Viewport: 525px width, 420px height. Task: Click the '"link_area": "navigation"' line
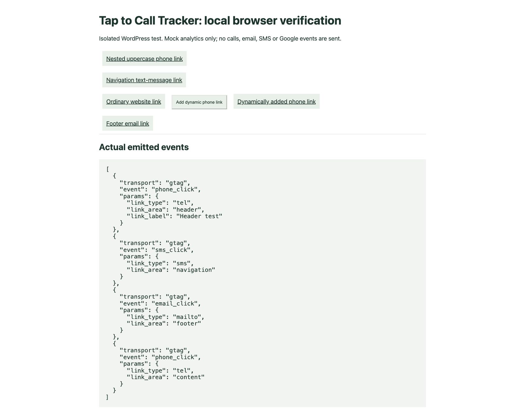click(171, 270)
